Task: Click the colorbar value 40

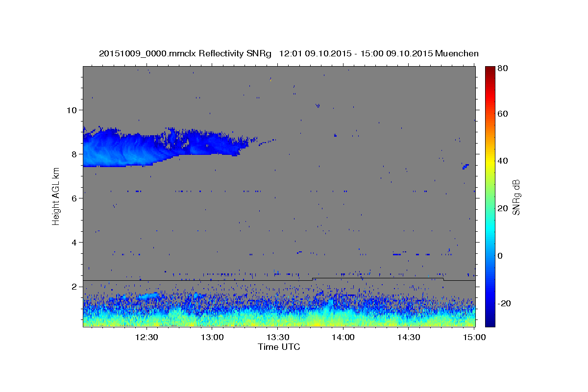Action: [x=503, y=161]
